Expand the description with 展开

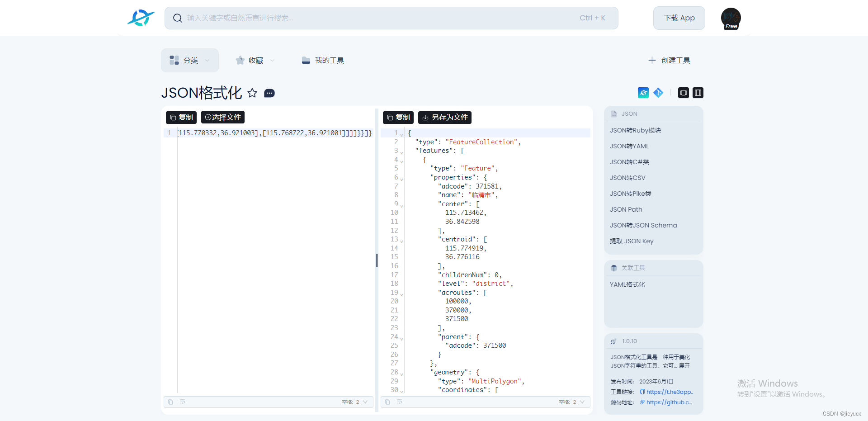[x=684, y=366]
